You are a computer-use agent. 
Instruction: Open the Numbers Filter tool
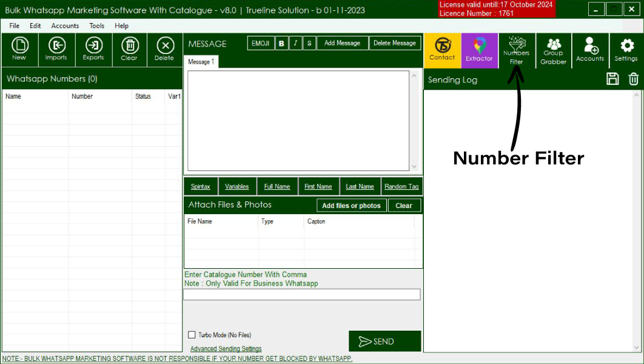pyautogui.click(x=516, y=50)
